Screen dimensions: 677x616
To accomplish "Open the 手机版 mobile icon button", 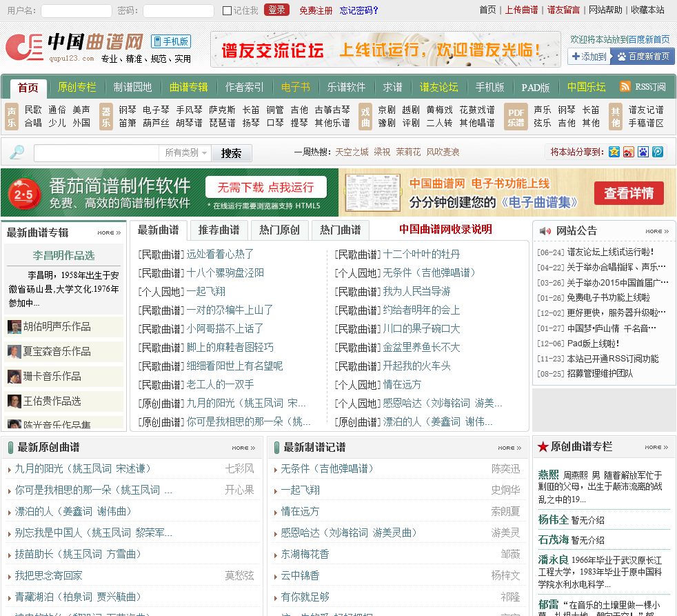I will (171, 41).
